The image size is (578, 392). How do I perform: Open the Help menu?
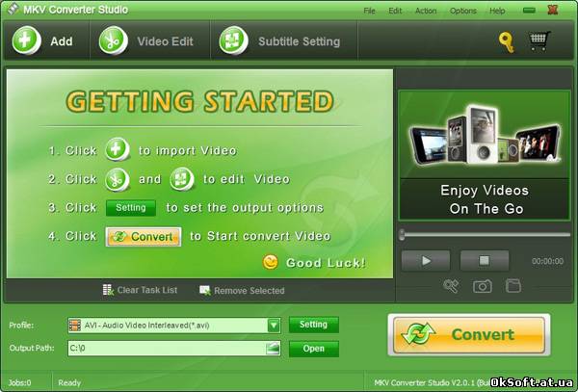point(497,11)
